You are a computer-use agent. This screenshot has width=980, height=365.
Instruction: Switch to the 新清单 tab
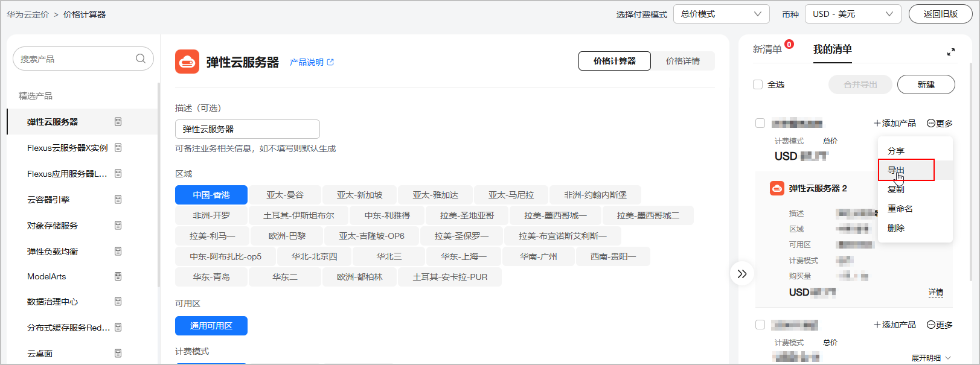pos(767,49)
